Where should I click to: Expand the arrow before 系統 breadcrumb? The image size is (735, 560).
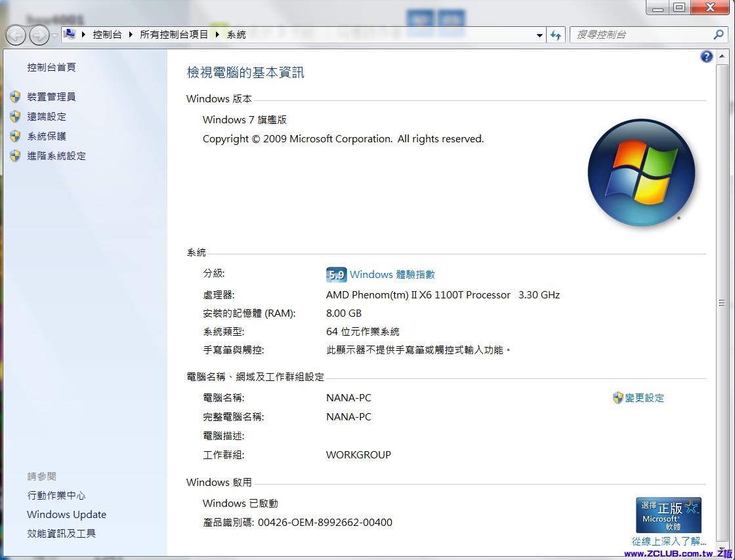(x=217, y=35)
